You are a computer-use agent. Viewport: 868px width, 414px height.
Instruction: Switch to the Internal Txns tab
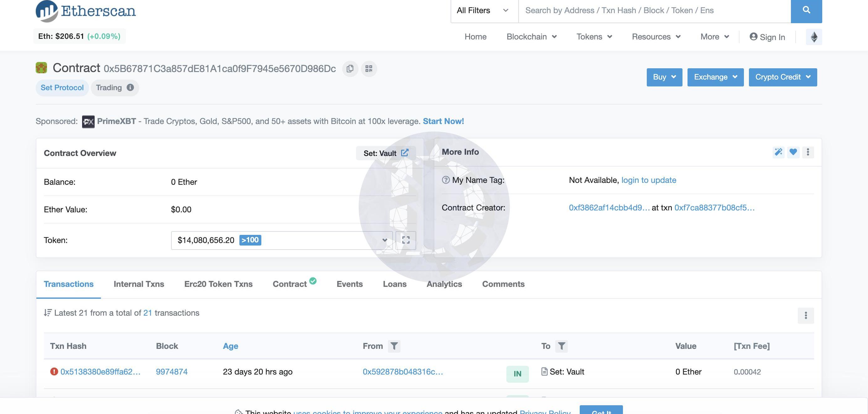[139, 284]
